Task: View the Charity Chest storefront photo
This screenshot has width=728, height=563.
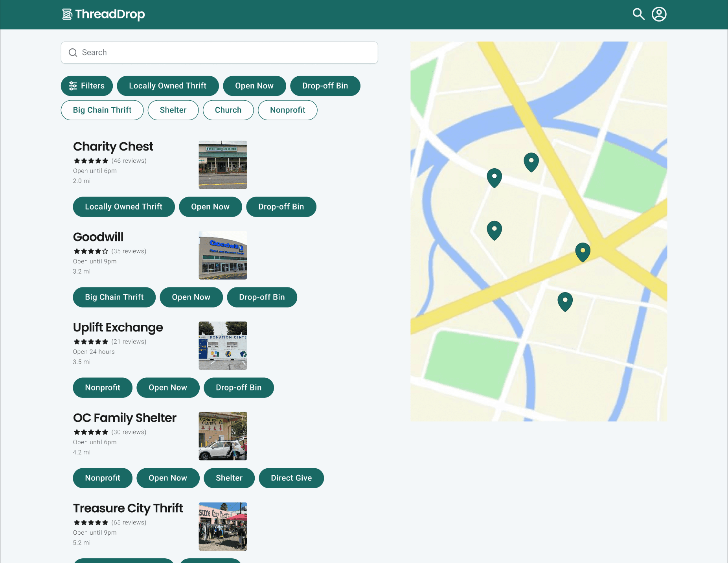Action: [x=223, y=165]
